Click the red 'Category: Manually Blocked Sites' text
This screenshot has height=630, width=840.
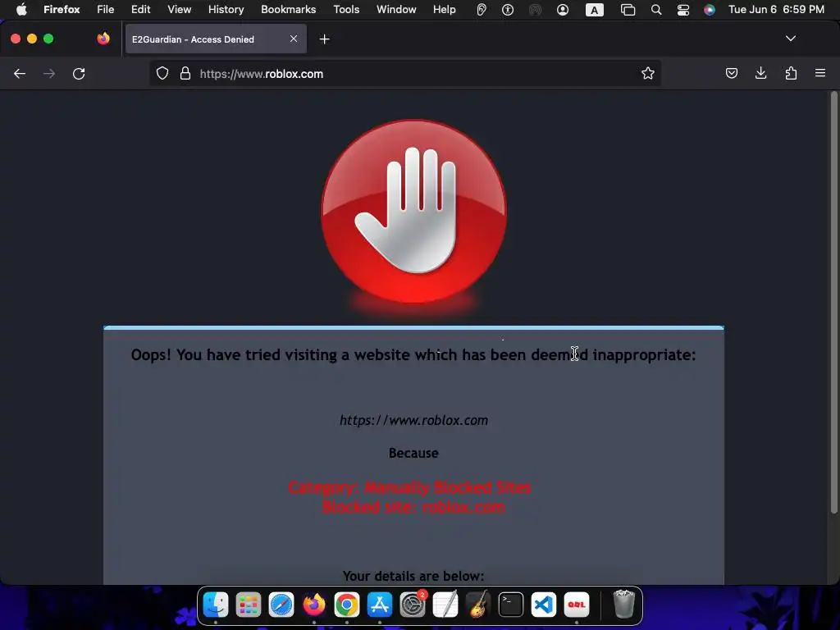click(x=410, y=487)
